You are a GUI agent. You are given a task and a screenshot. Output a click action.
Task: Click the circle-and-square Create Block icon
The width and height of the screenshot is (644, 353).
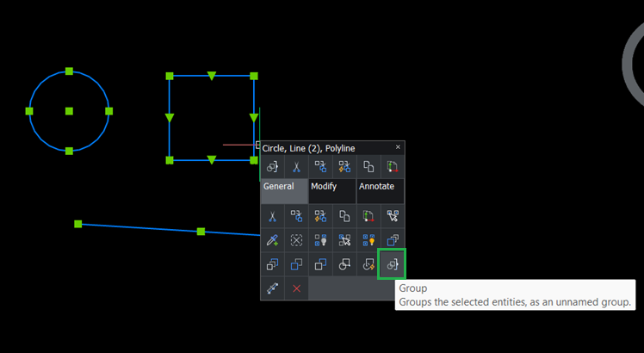(x=344, y=264)
